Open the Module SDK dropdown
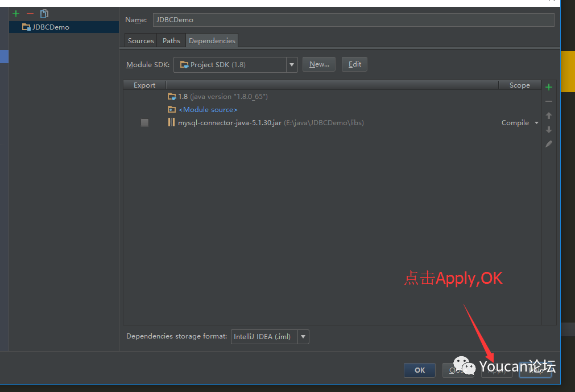Viewport: 575px width, 392px height. (x=291, y=64)
